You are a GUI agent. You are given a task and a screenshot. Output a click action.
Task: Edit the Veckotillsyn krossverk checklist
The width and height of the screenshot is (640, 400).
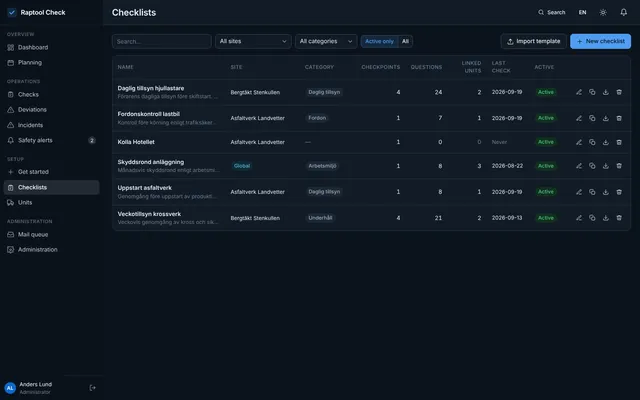(579, 218)
